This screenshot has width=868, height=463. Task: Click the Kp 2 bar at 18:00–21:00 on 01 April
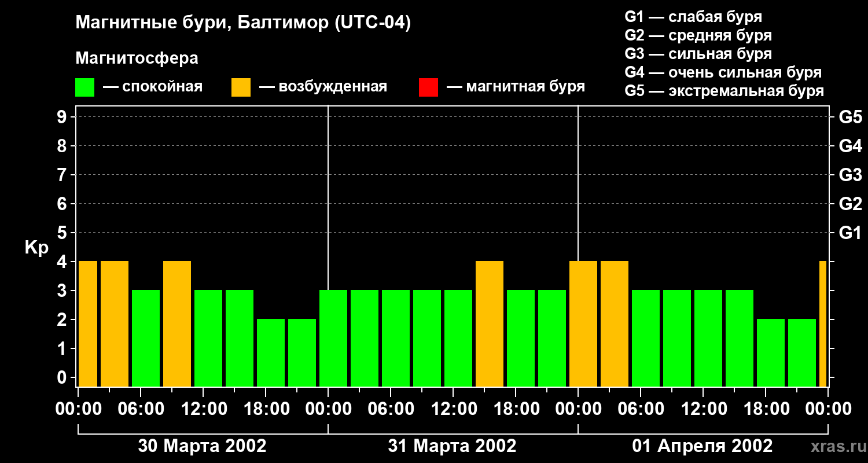pyautogui.click(x=771, y=353)
